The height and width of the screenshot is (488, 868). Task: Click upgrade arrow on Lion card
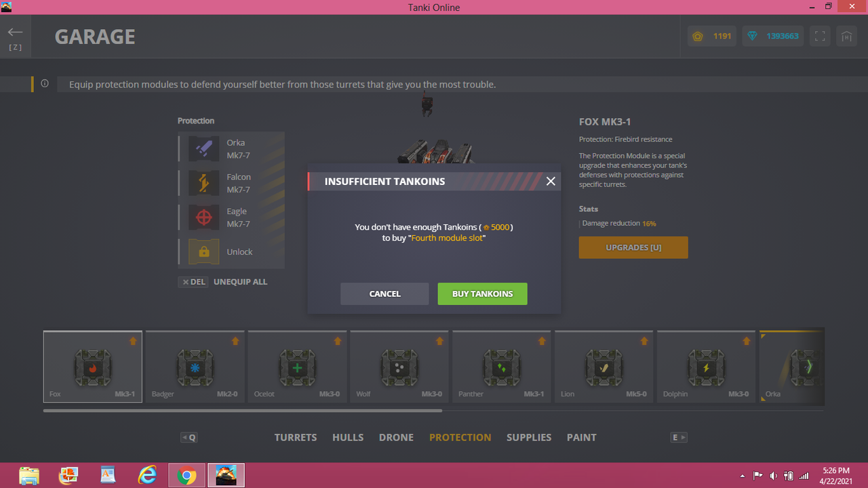(x=644, y=341)
